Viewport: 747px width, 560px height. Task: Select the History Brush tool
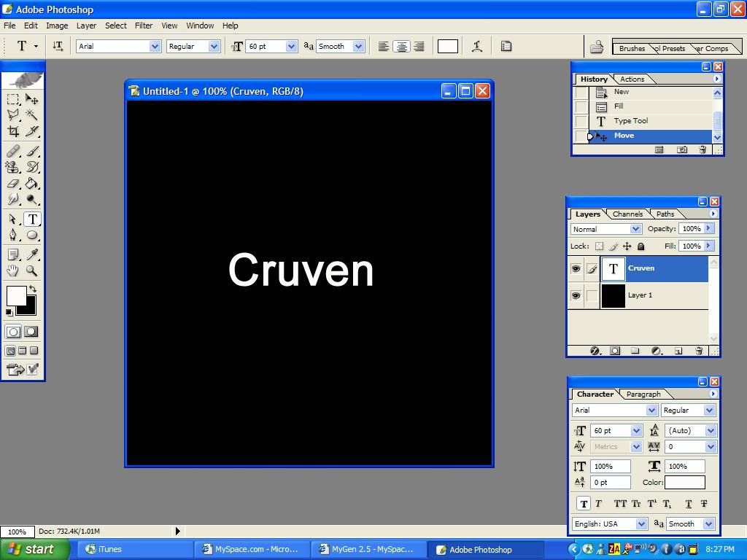pos(32,167)
